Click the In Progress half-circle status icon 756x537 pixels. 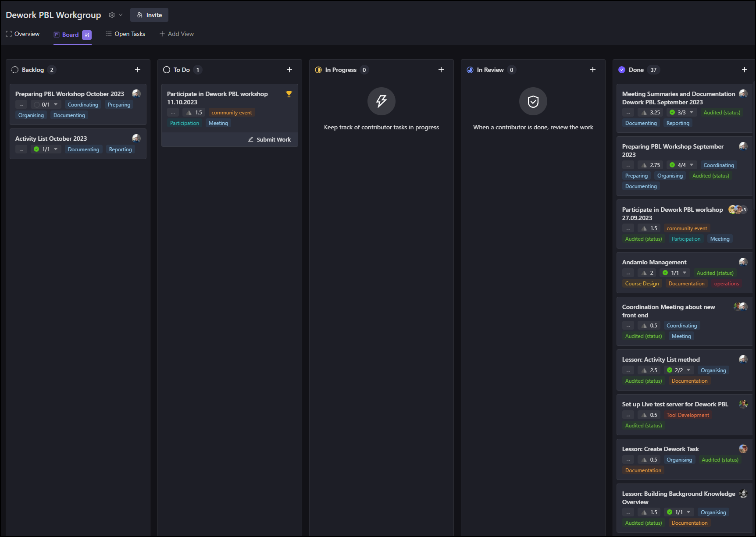coord(318,70)
